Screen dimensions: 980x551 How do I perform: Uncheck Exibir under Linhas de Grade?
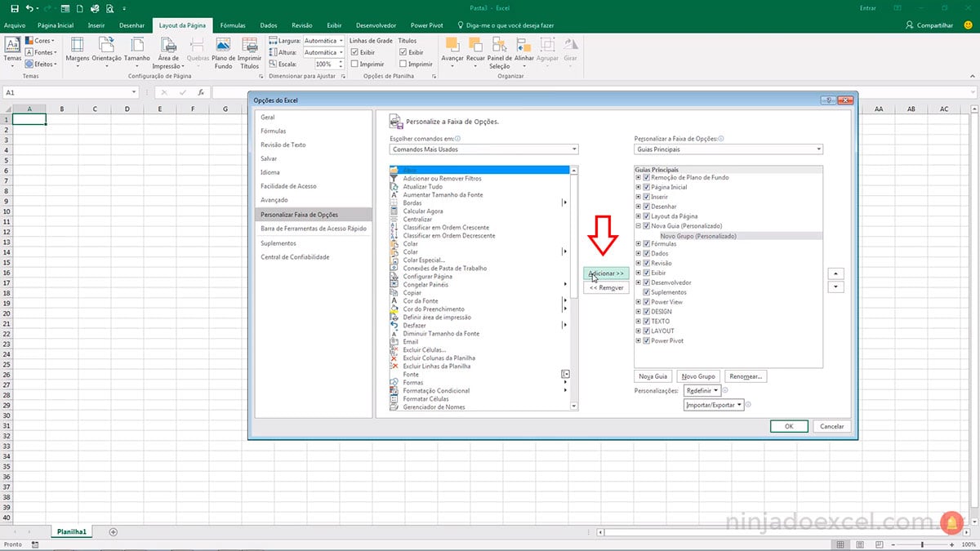(x=355, y=51)
